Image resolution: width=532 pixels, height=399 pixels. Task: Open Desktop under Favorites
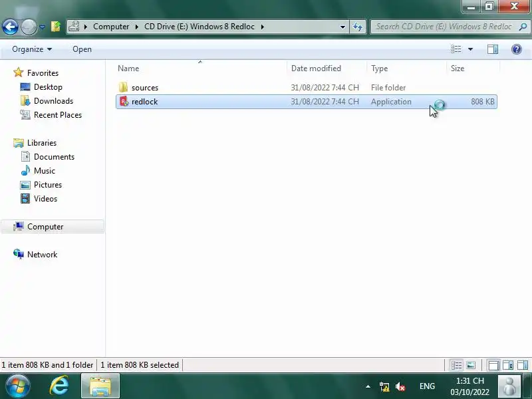(x=48, y=87)
